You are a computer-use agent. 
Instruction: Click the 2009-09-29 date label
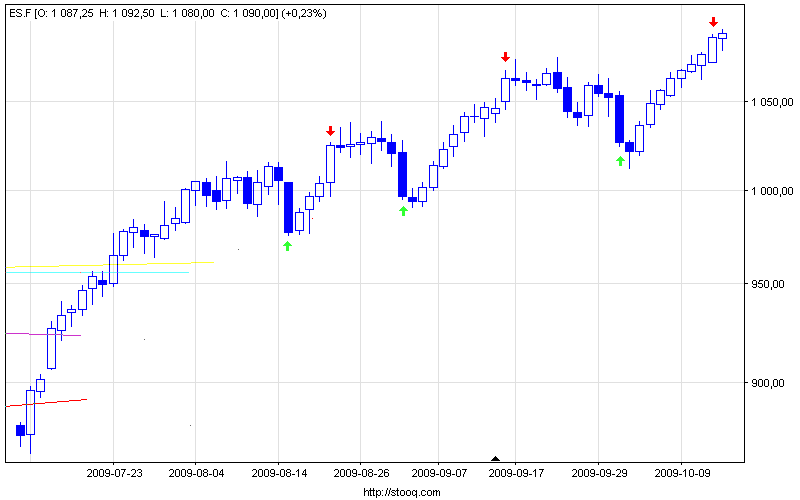coord(599,473)
